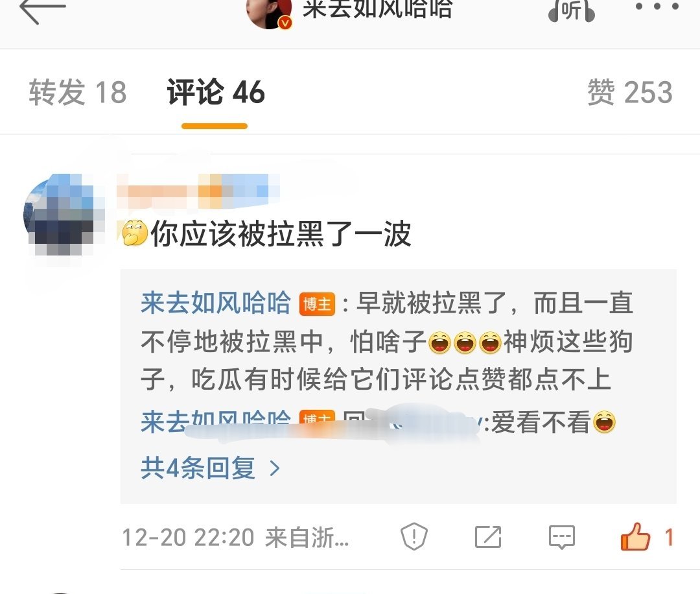The width and height of the screenshot is (700, 594).
Task: Select the 评论 46 tab
Action: (216, 93)
